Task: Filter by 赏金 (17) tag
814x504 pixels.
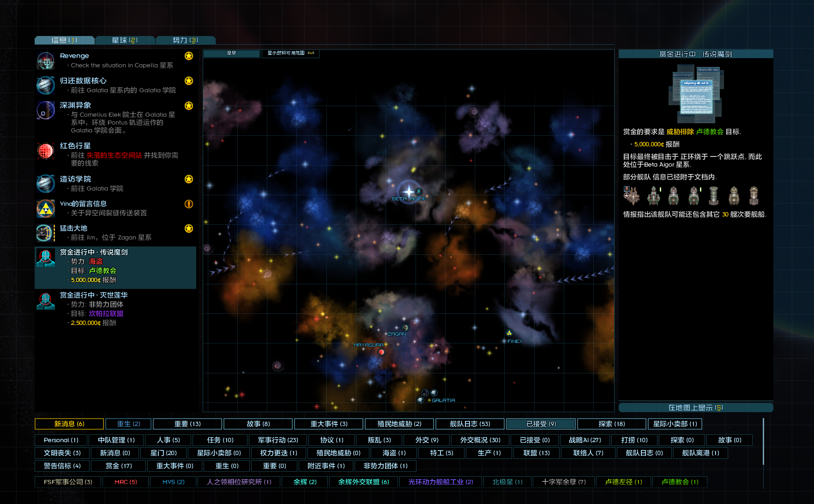Action: (x=119, y=466)
